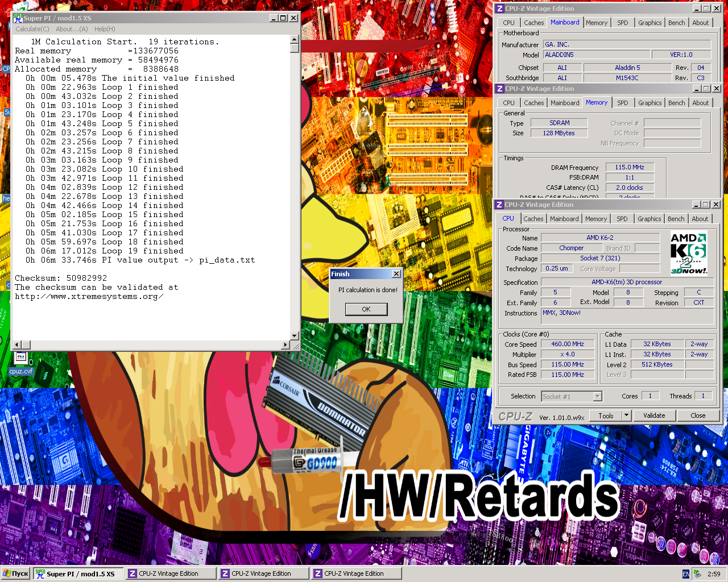
Task: Click the memory Type field SDRAM
Action: pos(560,123)
